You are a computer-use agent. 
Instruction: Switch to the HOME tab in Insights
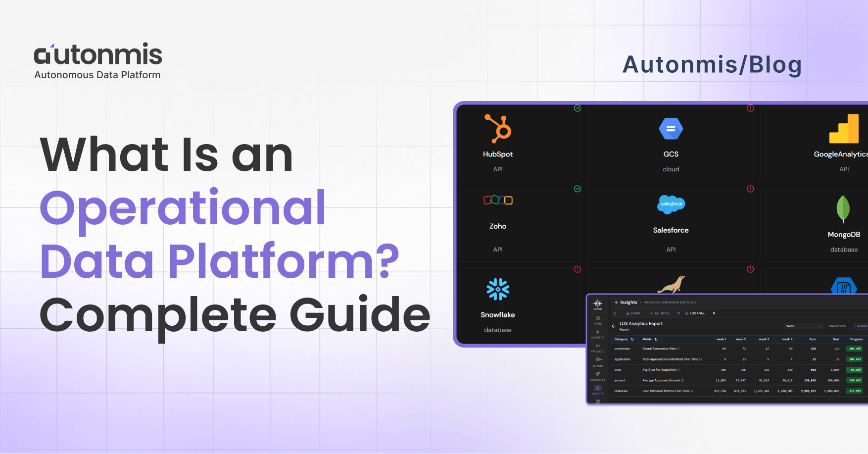(x=633, y=313)
